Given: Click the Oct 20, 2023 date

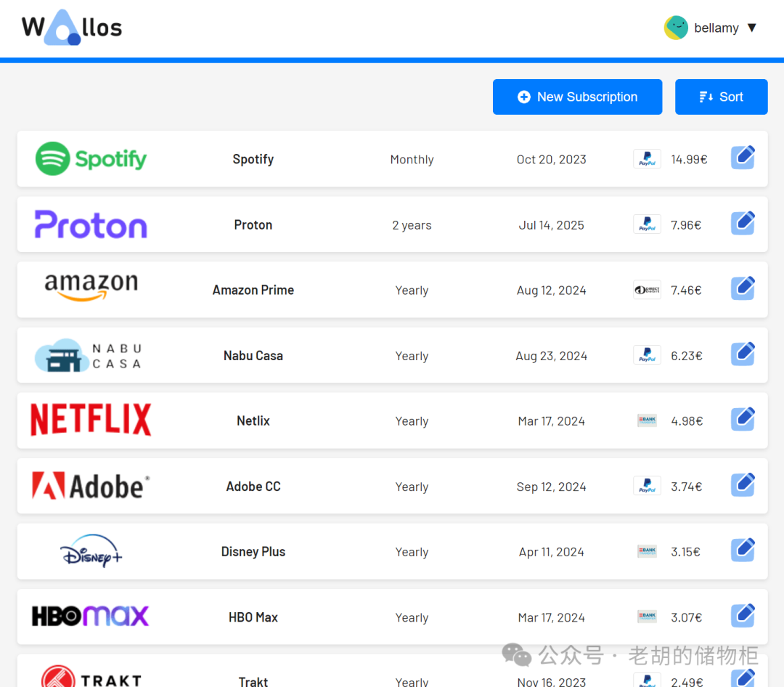Looking at the screenshot, I should point(552,160).
